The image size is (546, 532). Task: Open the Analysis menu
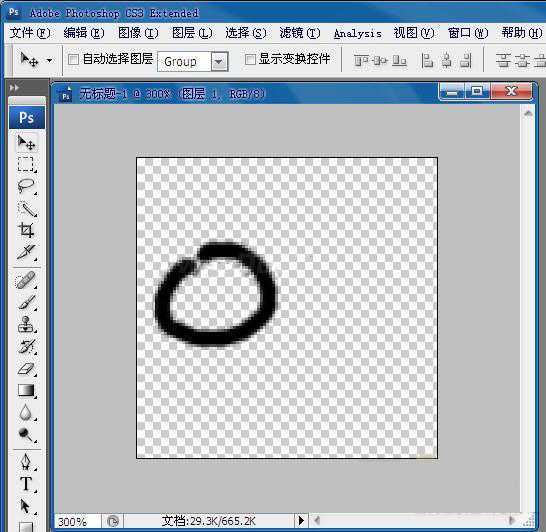click(x=357, y=34)
